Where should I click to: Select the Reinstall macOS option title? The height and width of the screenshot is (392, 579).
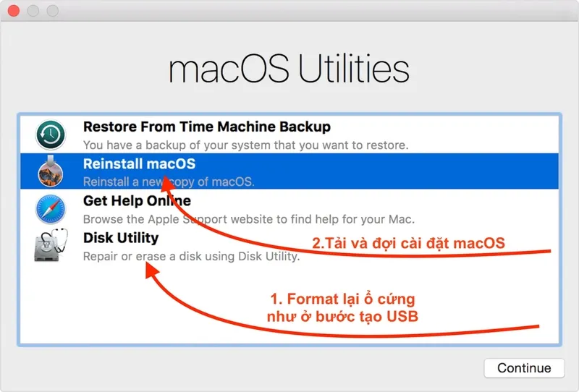tap(139, 163)
